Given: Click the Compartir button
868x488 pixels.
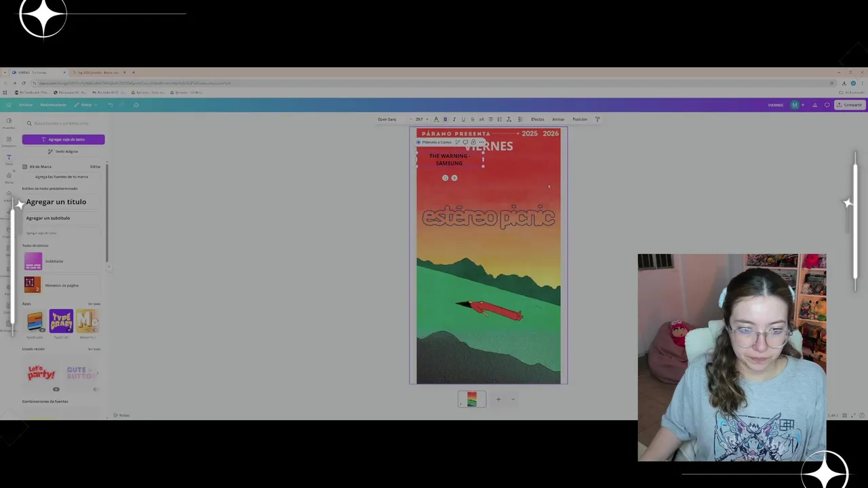Looking at the screenshot, I should point(849,105).
